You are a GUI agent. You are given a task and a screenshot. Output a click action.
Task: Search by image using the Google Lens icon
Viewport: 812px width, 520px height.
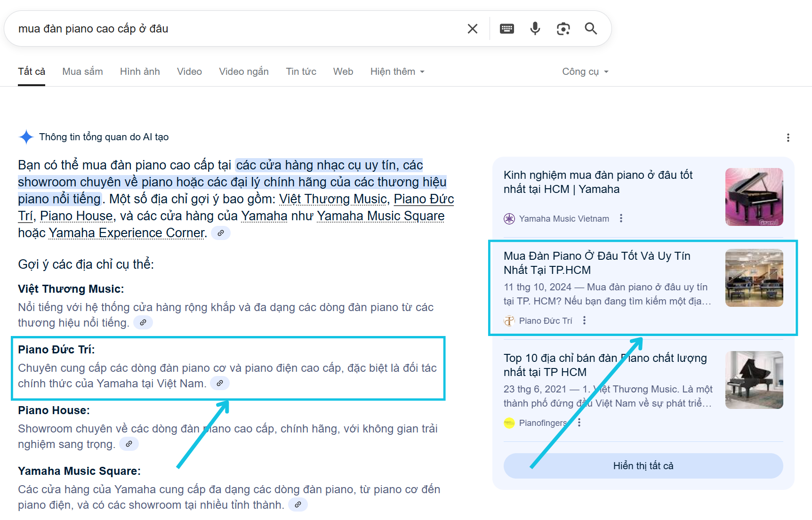[563, 28]
